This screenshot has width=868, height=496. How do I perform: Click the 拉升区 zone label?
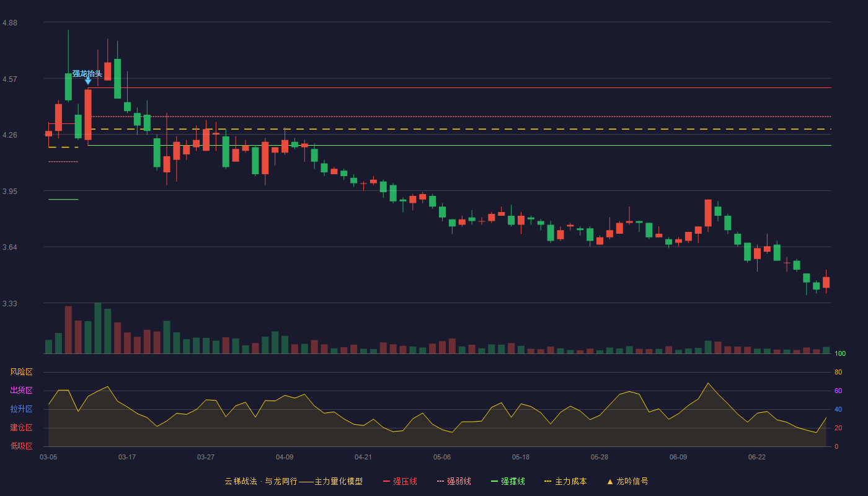click(21, 409)
